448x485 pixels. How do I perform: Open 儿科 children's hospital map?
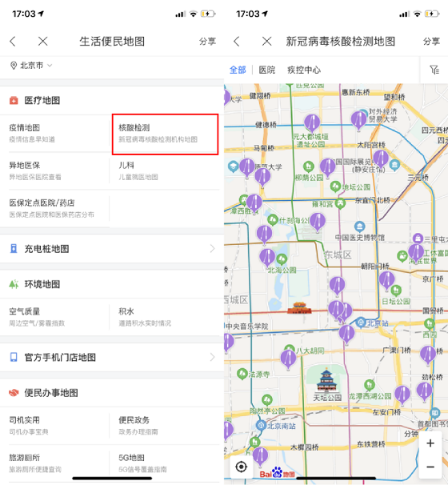pos(165,170)
